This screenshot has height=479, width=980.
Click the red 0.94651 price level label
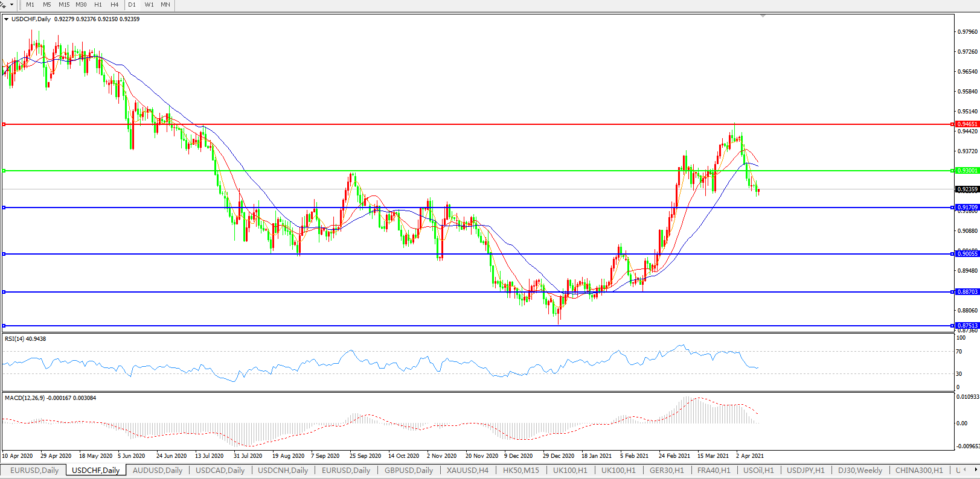pos(967,124)
